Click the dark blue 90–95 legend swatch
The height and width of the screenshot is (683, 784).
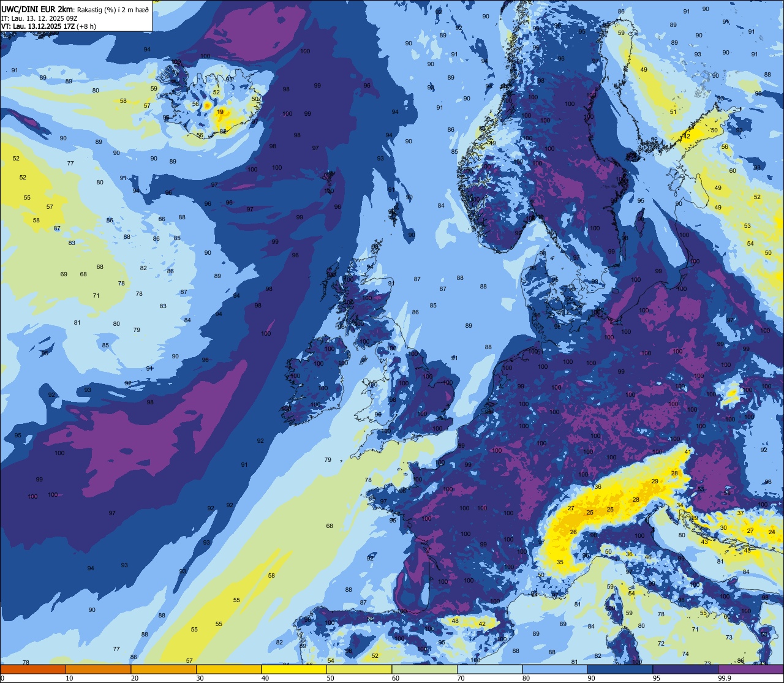(x=620, y=669)
